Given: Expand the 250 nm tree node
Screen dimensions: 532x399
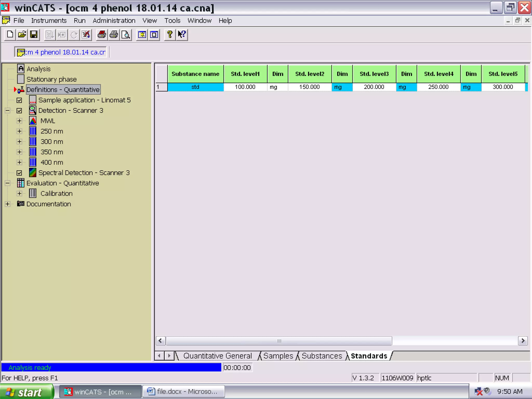Looking at the screenshot, I should [19, 131].
